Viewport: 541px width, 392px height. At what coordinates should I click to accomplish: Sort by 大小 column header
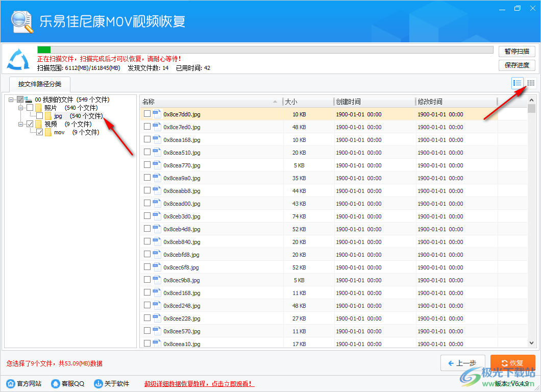pyautogui.click(x=308, y=102)
